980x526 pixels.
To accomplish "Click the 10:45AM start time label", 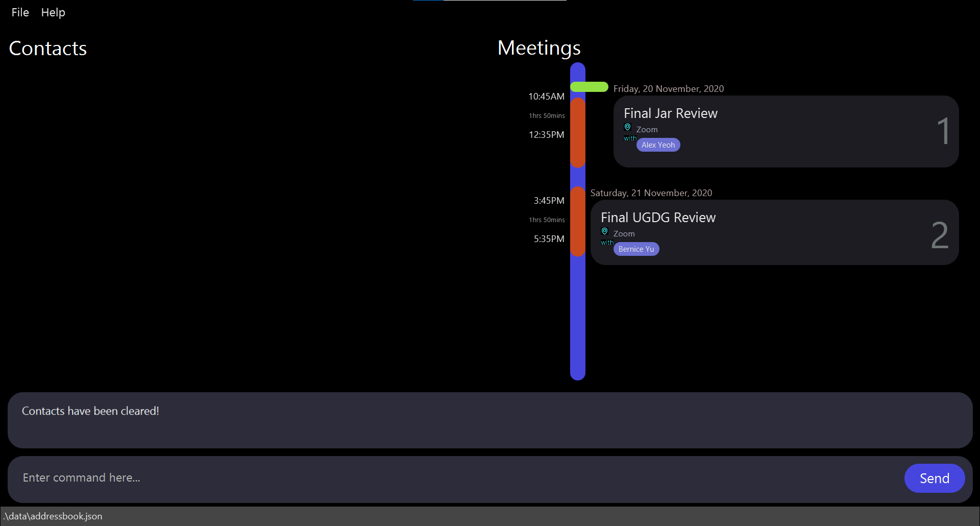I will point(546,97).
